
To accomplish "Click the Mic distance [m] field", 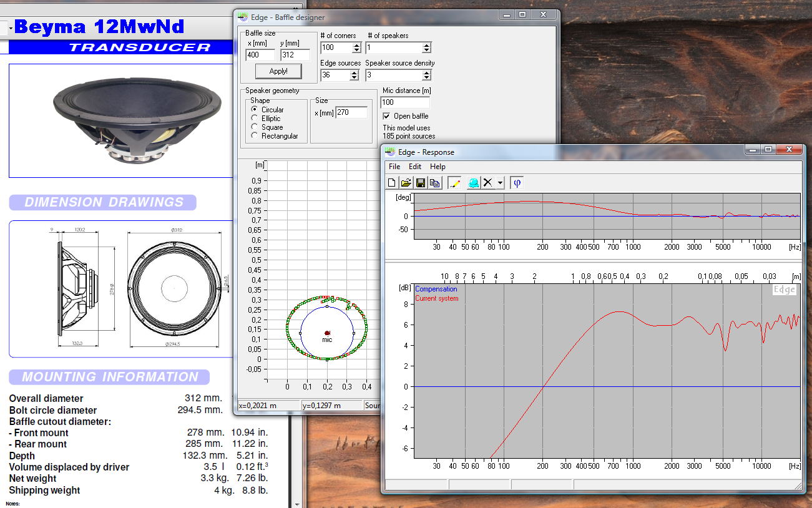I will [405, 102].
